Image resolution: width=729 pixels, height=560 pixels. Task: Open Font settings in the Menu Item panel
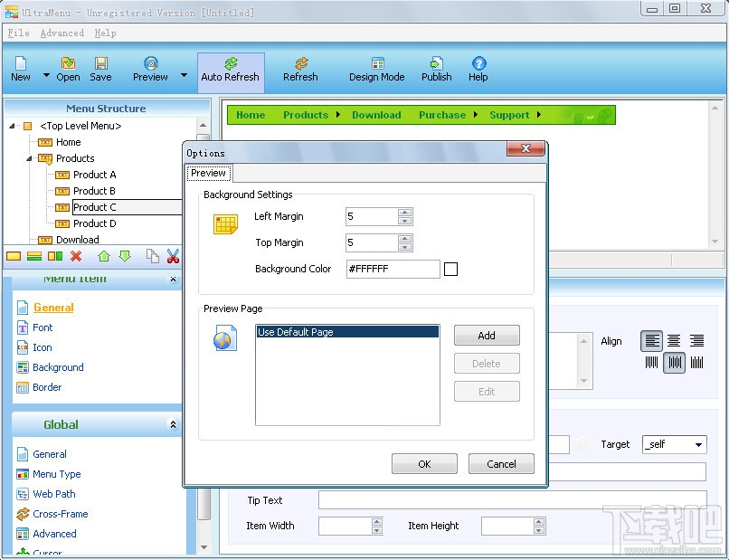[41, 327]
